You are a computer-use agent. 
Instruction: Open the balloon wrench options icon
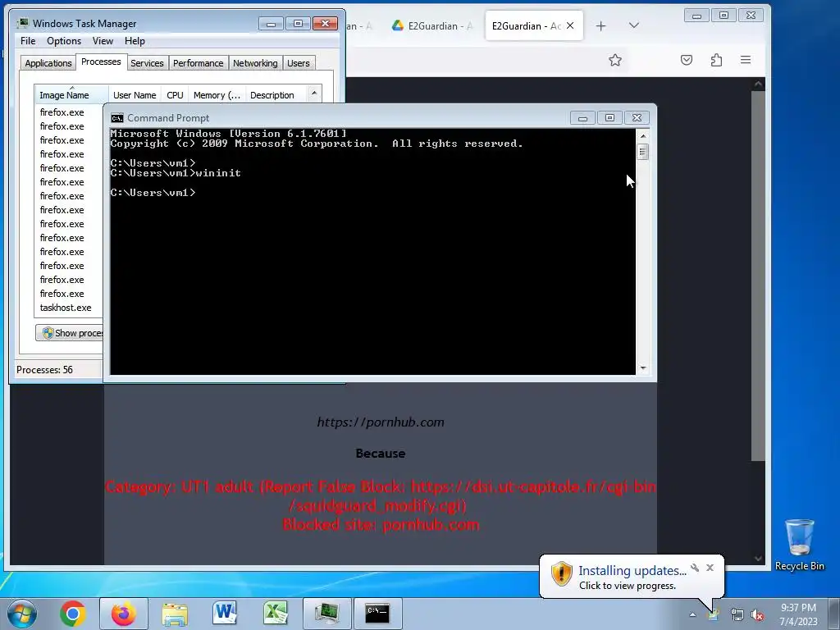click(x=695, y=568)
